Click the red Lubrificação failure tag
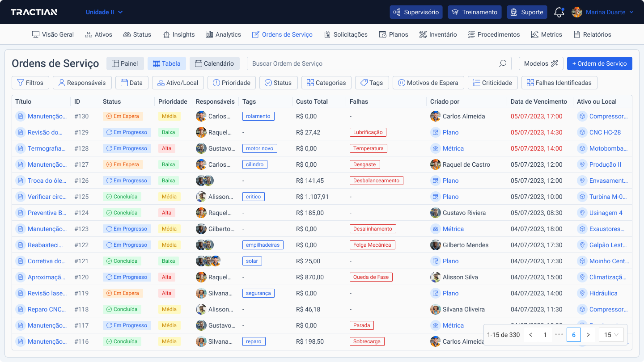 [368, 132]
